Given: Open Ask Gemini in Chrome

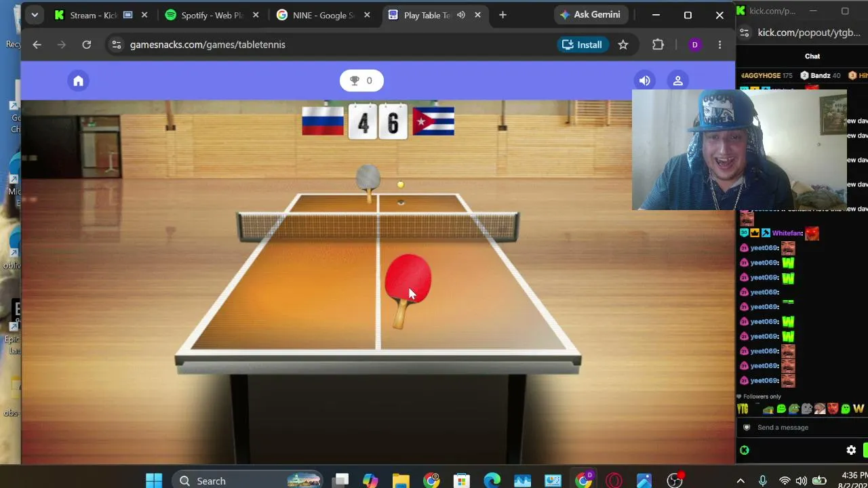Looking at the screenshot, I should pos(590,15).
